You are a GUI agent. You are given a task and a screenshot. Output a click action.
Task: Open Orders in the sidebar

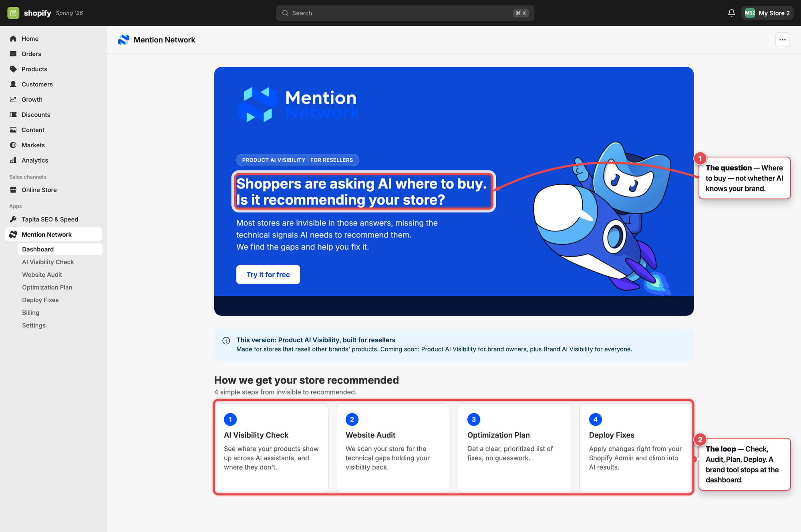point(54,54)
